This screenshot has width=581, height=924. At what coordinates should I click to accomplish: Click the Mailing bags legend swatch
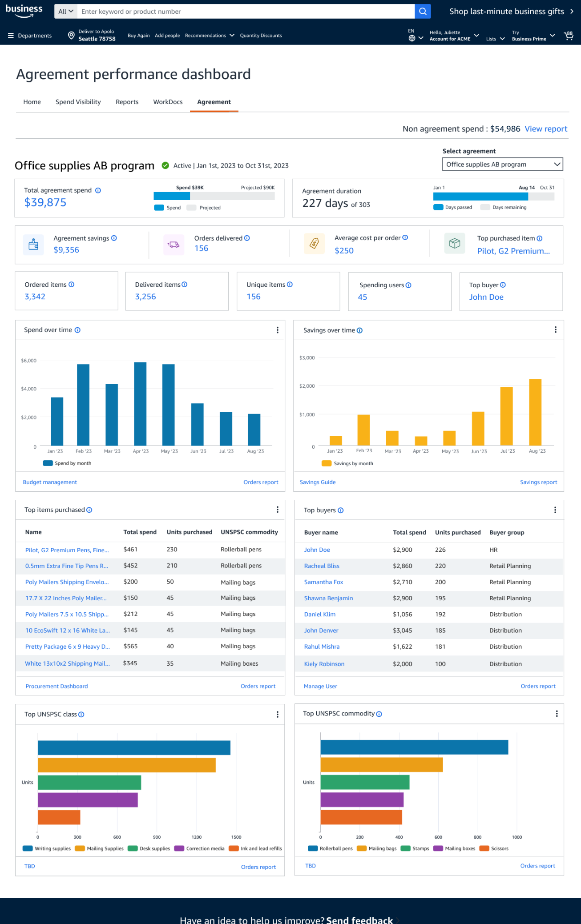click(x=361, y=848)
